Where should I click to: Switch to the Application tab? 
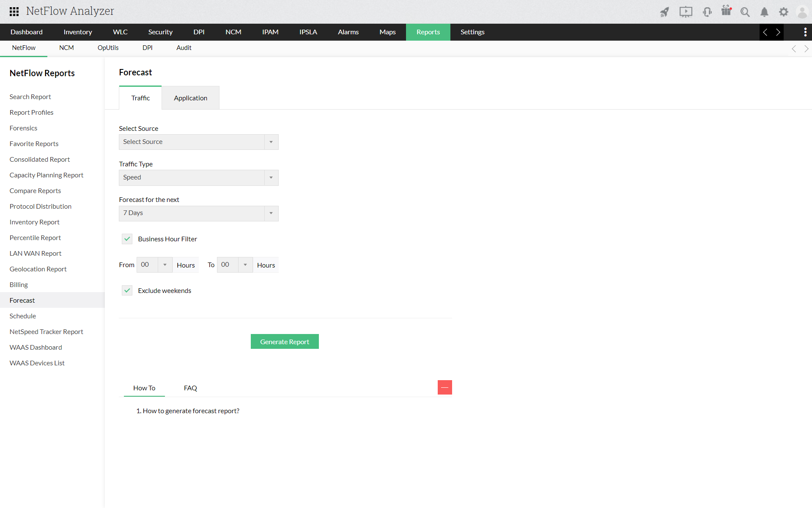tap(190, 98)
